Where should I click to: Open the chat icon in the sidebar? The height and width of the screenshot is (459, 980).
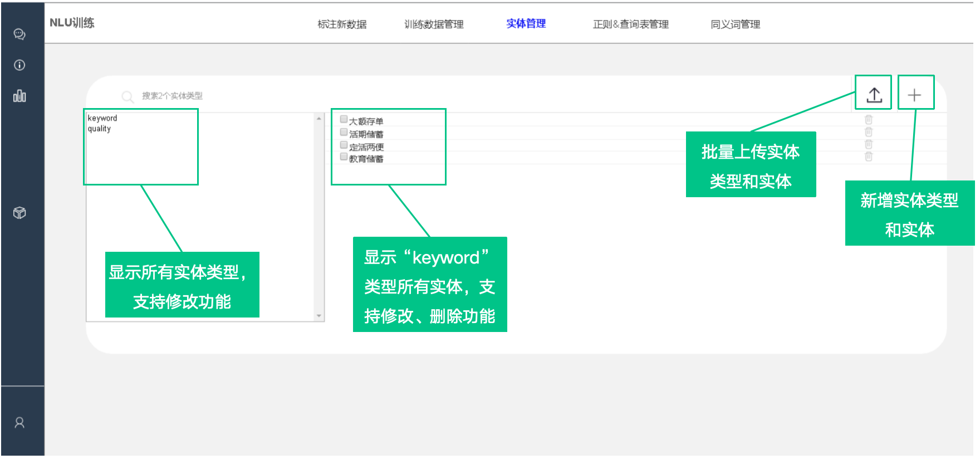click(19, 35)
